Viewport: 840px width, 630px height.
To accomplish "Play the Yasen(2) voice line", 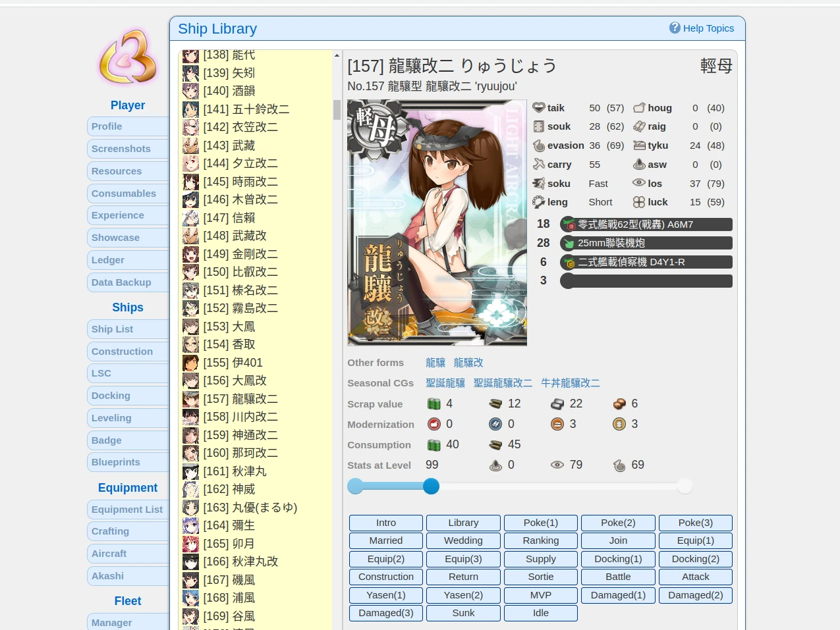I will tap(463, 595).
